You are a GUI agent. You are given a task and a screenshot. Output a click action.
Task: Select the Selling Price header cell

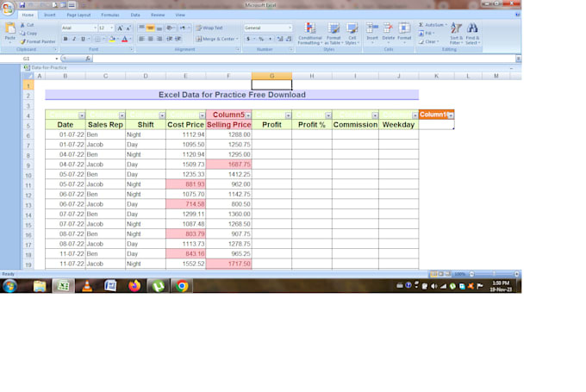point(228,125)
